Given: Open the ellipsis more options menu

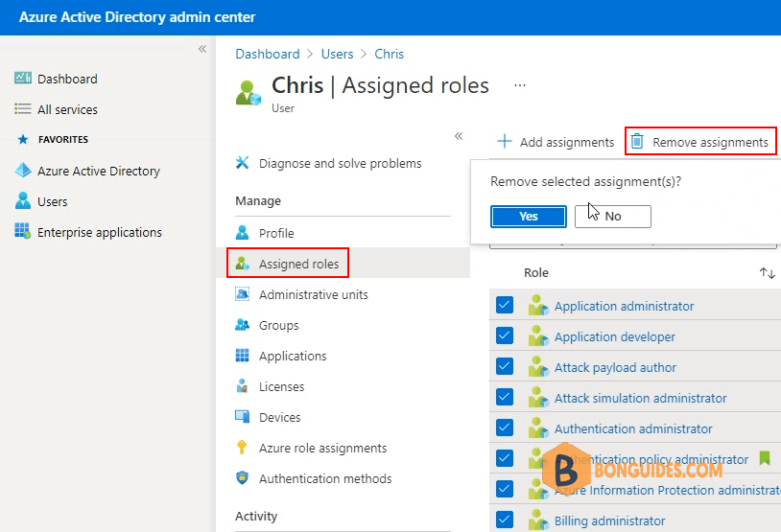Looking at the screenshot, I should pyautogui.click(x=520, y=85).
